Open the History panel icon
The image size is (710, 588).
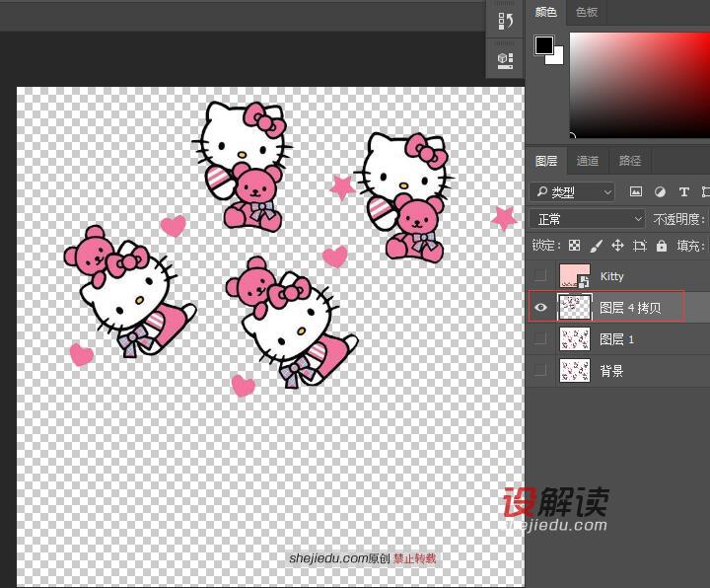(x=505, y=21)
